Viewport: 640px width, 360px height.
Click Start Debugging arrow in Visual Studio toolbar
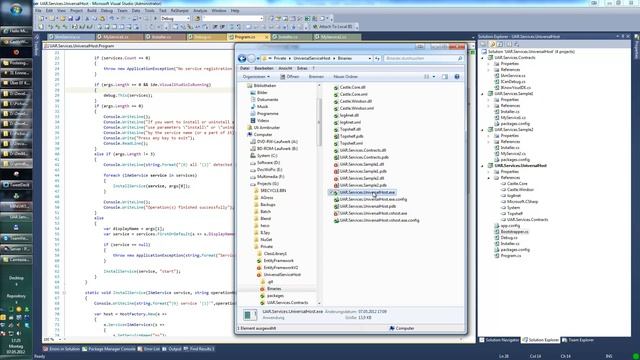155,19
